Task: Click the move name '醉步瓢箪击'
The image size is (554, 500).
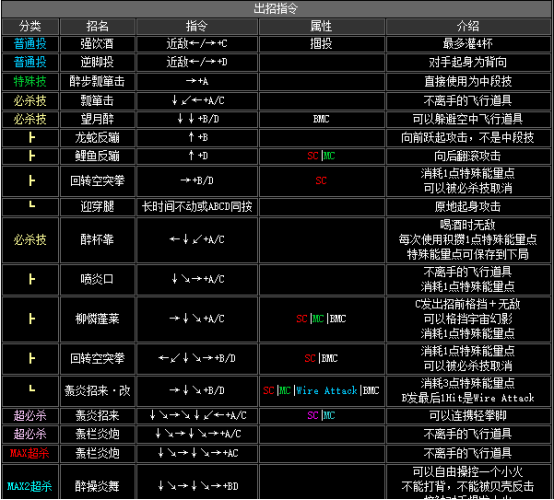Action: tap(97, 82)
